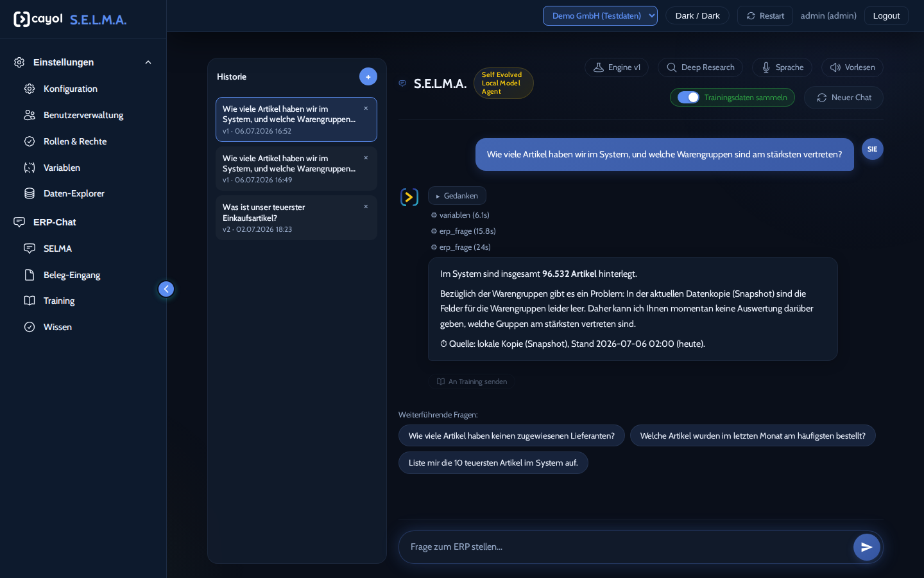The height and width of the screenshot is (578, 924).
Task: Click the Beleg-Eingang document icon
Action: click(30, 275)
